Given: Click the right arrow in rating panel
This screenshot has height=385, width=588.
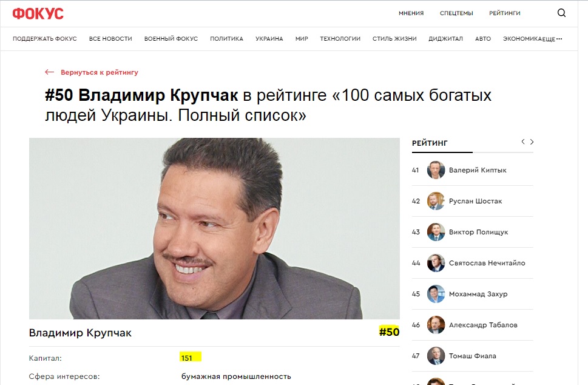Looking at the screenshot, I should pyautogui.click(x=532, y=141).
